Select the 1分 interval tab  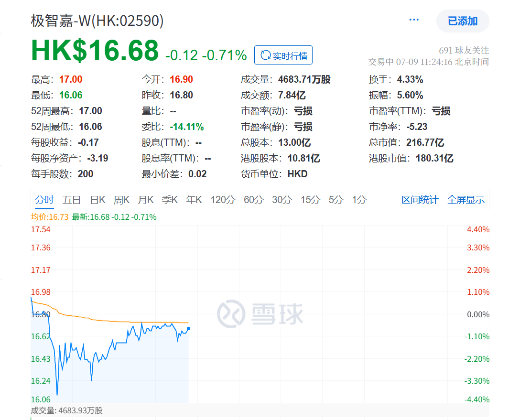pyautogui.click(x=359, y=200)
